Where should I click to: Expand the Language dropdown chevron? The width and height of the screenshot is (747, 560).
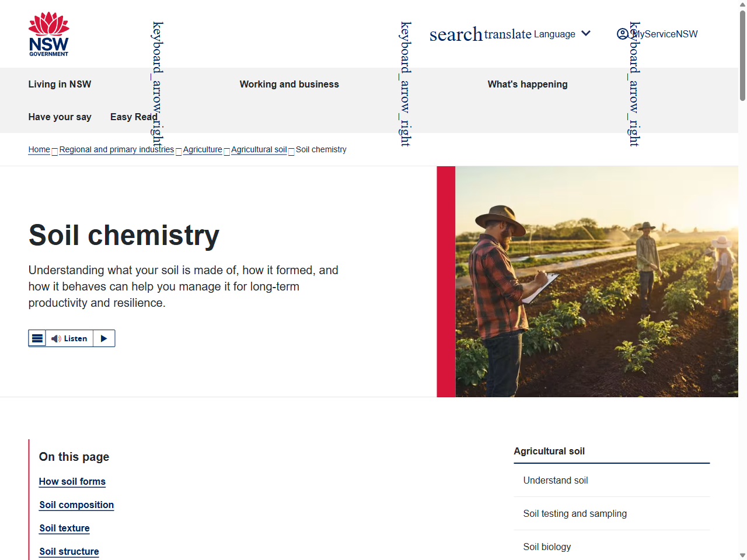[x=586, y=34]
